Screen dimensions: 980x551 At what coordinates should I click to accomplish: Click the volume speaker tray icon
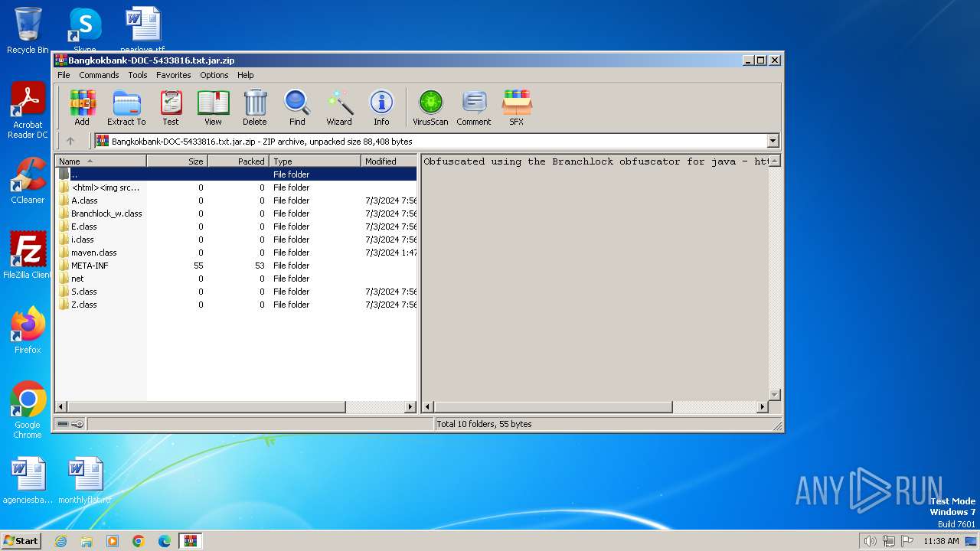coord(870,541)
